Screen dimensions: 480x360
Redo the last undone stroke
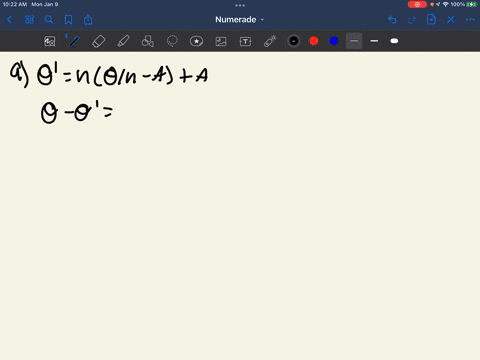tap(412, 20)
